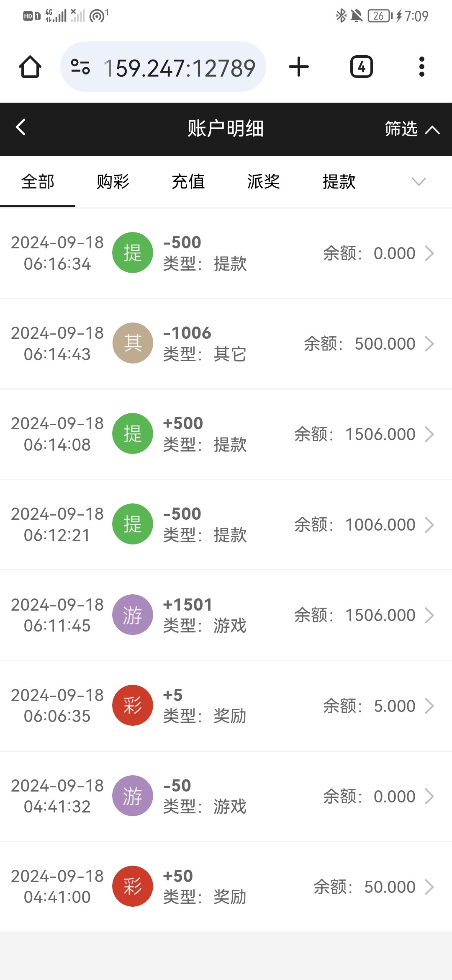Open the +50 奖励 transaction at 04:41:00
The height and width of the screenshot is (980, 452).
pyautogui.click(x=226, y=887)
